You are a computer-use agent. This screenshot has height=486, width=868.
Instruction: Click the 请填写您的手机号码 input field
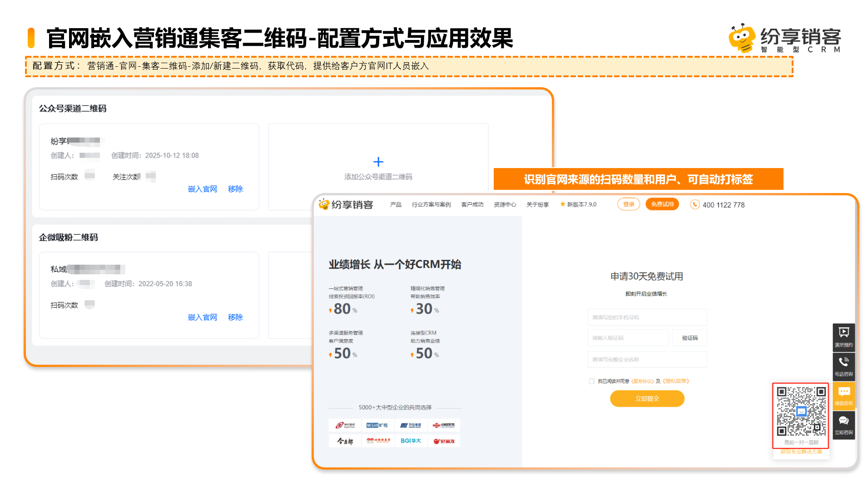tap(647, 317)
